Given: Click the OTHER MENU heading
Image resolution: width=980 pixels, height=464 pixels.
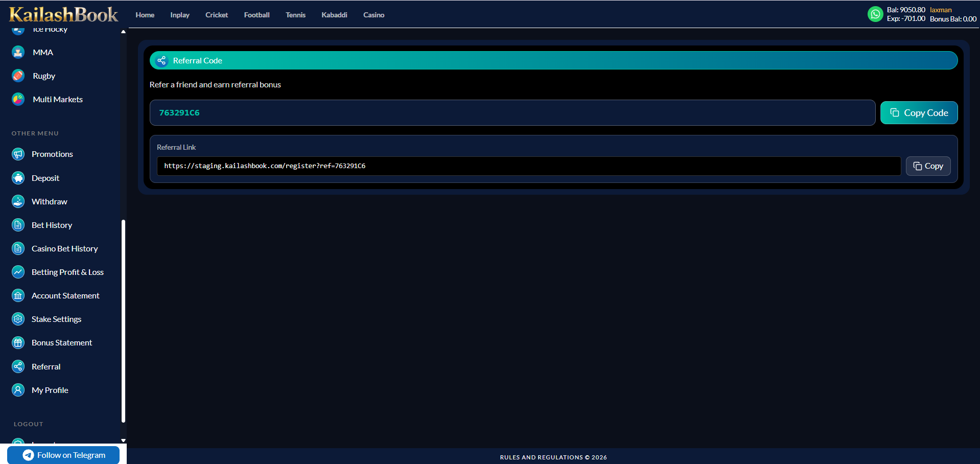Looking at the screenshot, I should (x=35, y=133).
